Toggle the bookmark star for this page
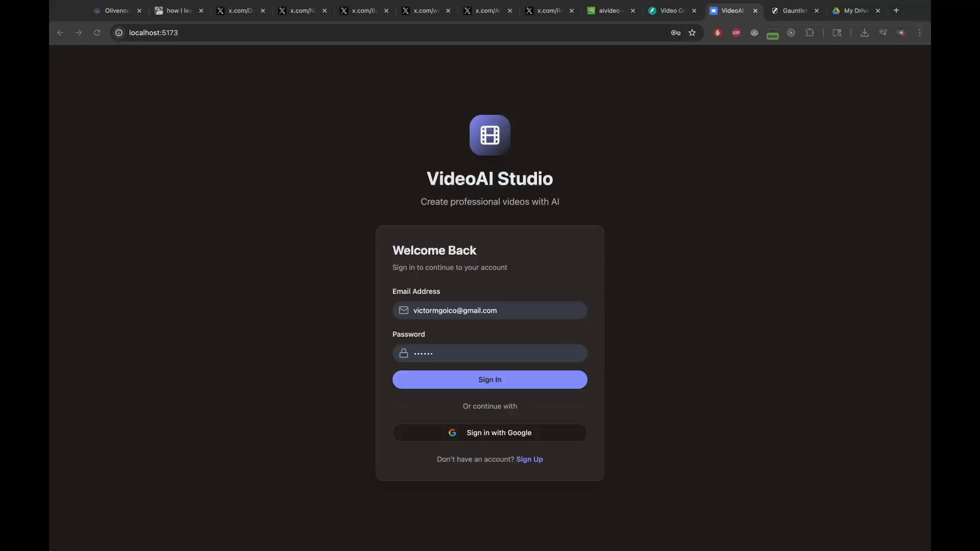This screenshot has height=551, width=980. point(692,32)
